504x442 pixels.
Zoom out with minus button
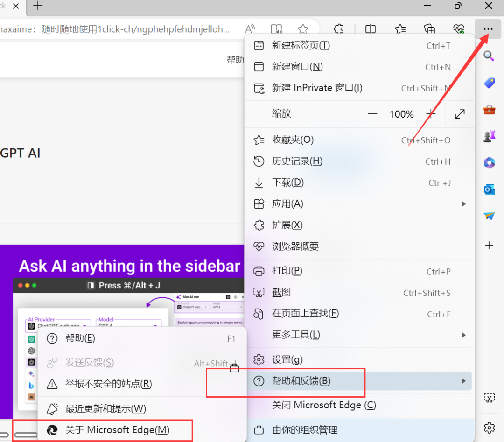click(x=372, y=114)
